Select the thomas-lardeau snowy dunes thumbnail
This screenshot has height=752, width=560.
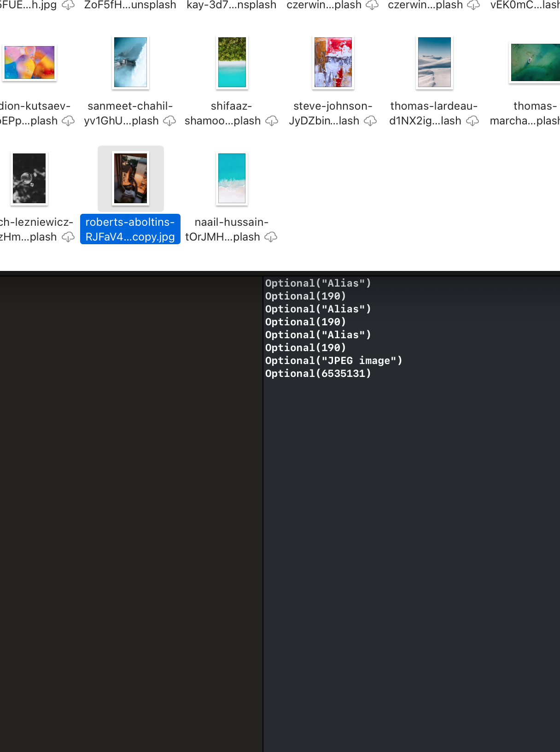(x=434, y=62)
